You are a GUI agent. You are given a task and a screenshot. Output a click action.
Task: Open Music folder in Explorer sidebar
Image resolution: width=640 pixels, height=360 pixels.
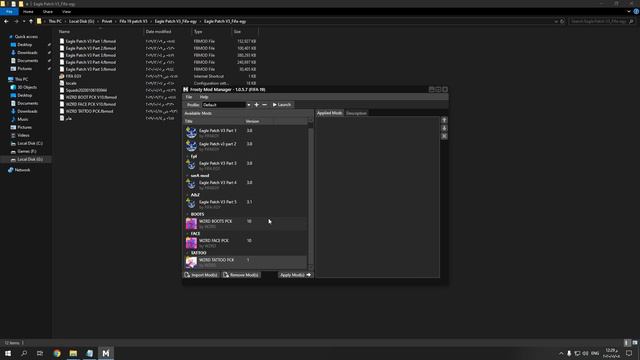[x=23, y=119]
